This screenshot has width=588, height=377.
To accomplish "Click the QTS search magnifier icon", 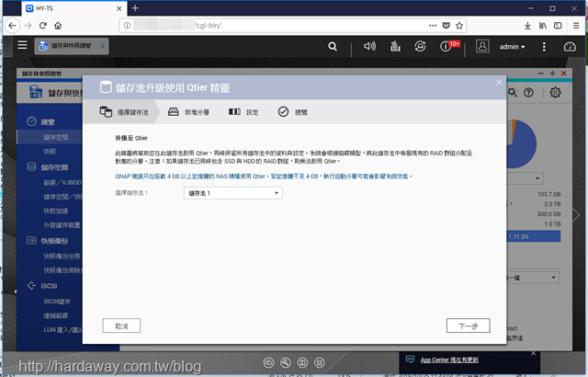I will (x=333, y=47).
